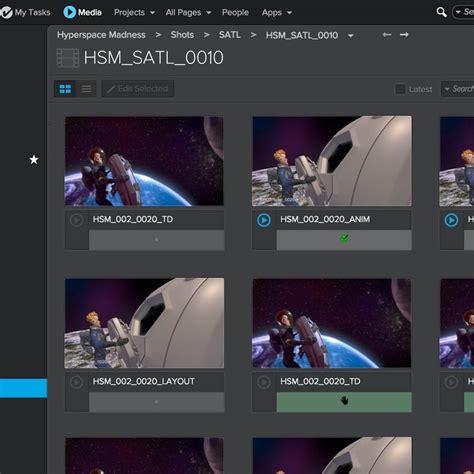Image resolution: width=474 pixels, height=474 pixels.
Task: Open the Apps dropdown menu
Action: (277, 13)
